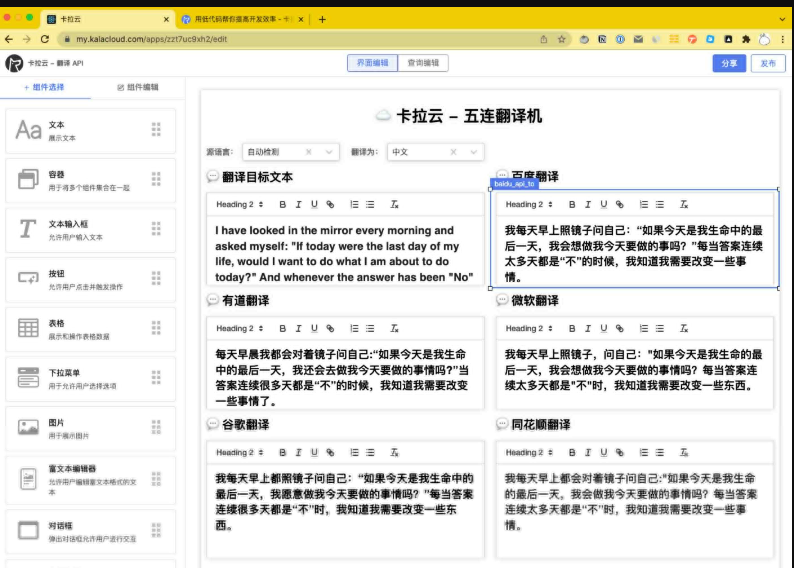Insert link in the 同花顺翻译 editor
Screen dimensions: 794x568
[x=620, y=453]
